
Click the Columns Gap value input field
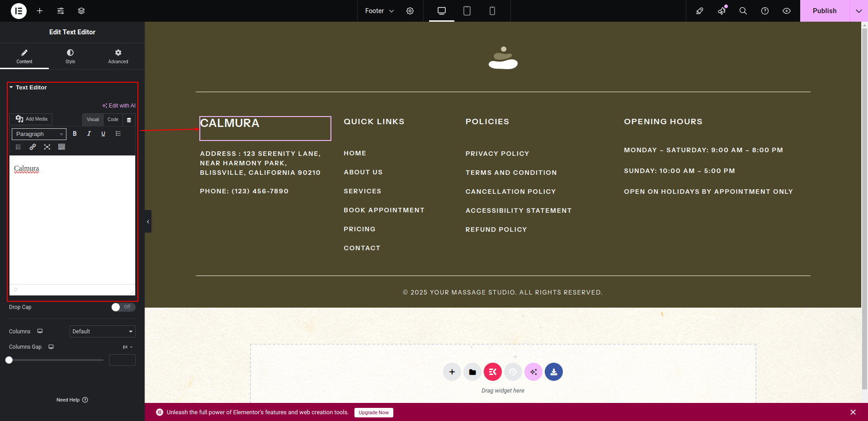point(122,360)
